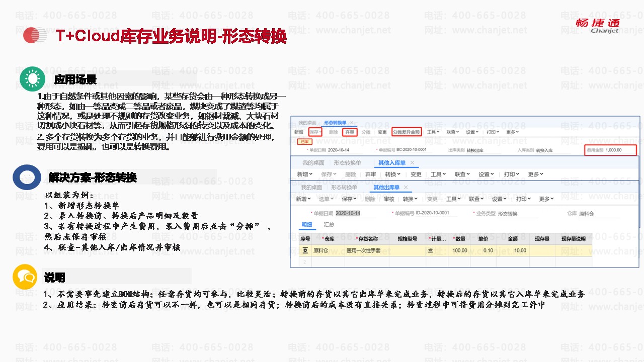Image resolution: width=644 pixels, height=362 pixels.
Task: Click the 现存量说明 column header
Action: [573, 239]
